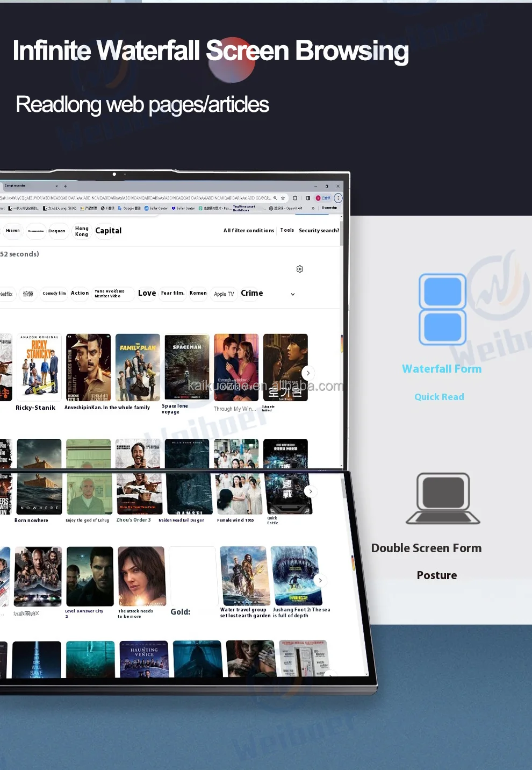The image size is (532, 770).
Task: Select the Action genre chip
Action: [x=80, y=293]
